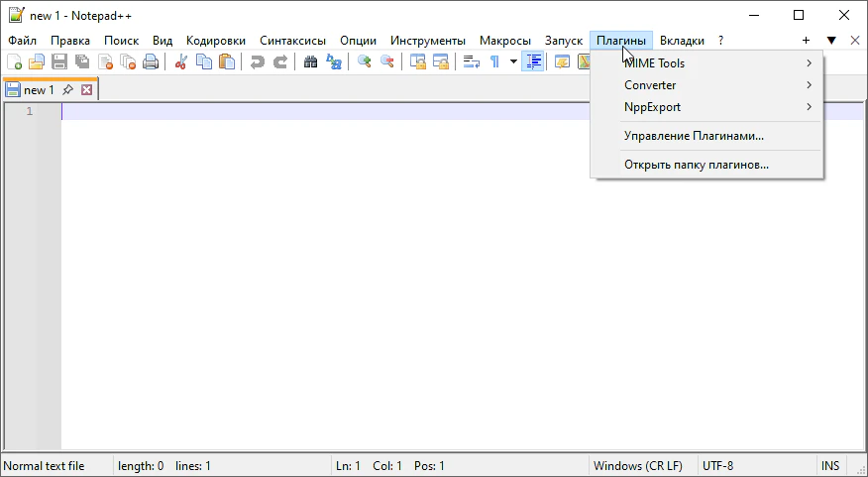Screen dimensions: 868x477
Task: Choose Открыть папку плагинов menu entry
Action: (696, 165)
